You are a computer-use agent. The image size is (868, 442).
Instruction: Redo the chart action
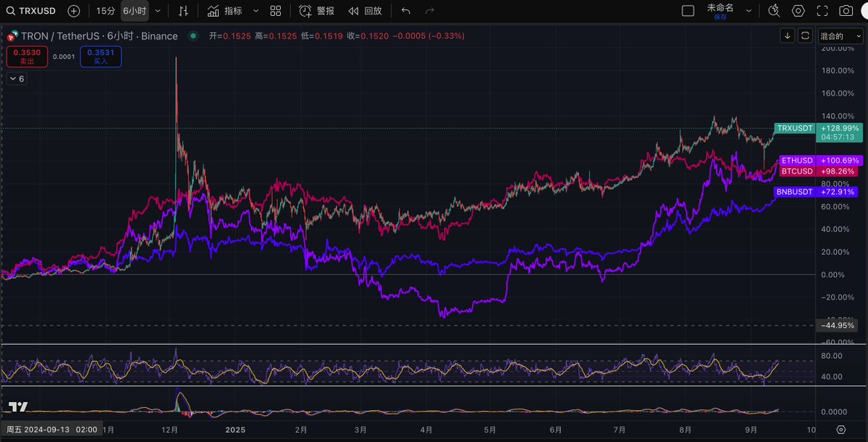(x=429, y=11)
